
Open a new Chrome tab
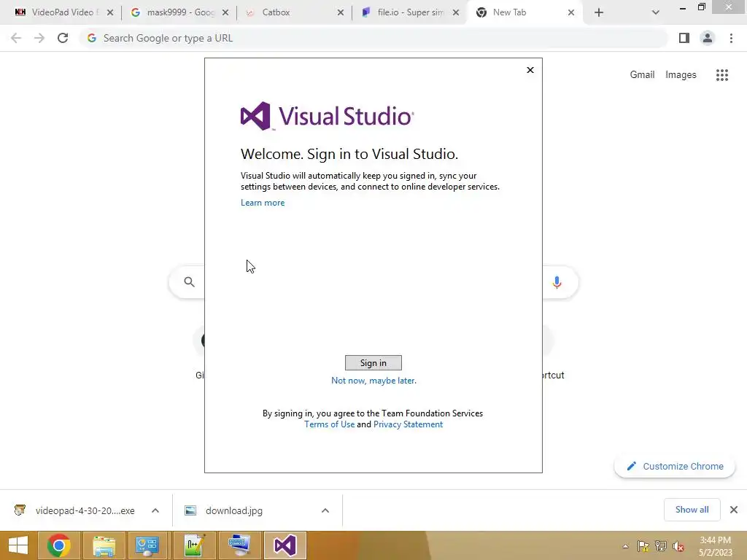tap(599, 13)
